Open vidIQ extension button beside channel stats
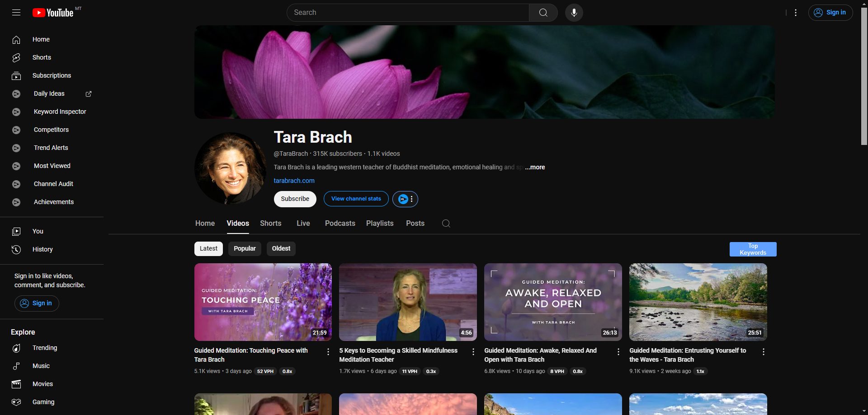Image resolution: width=868 pixels, height=415 pixels. [x=405, y=199]
